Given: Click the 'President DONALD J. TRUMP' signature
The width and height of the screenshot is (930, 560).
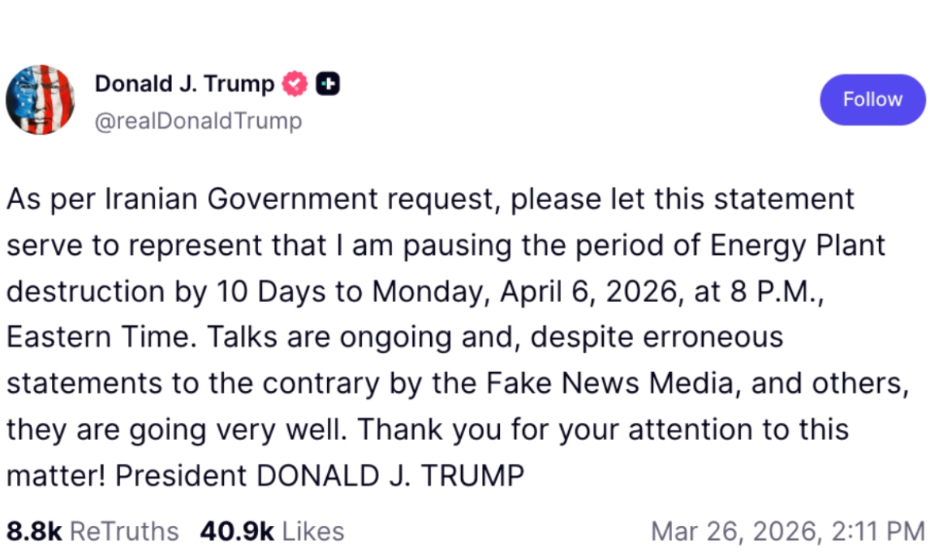Looking at the screenshot, I should (x=320, y=475).
